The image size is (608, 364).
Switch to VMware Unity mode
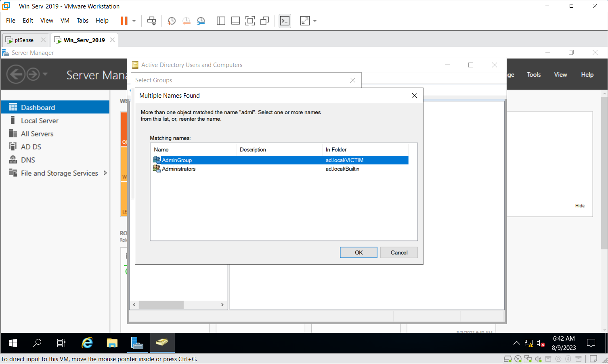(x=265, y=21)
